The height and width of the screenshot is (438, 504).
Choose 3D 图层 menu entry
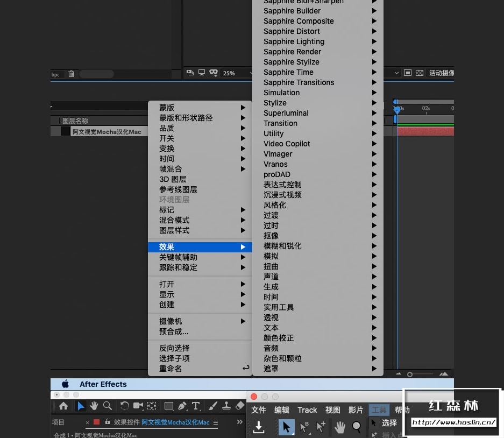200,179
